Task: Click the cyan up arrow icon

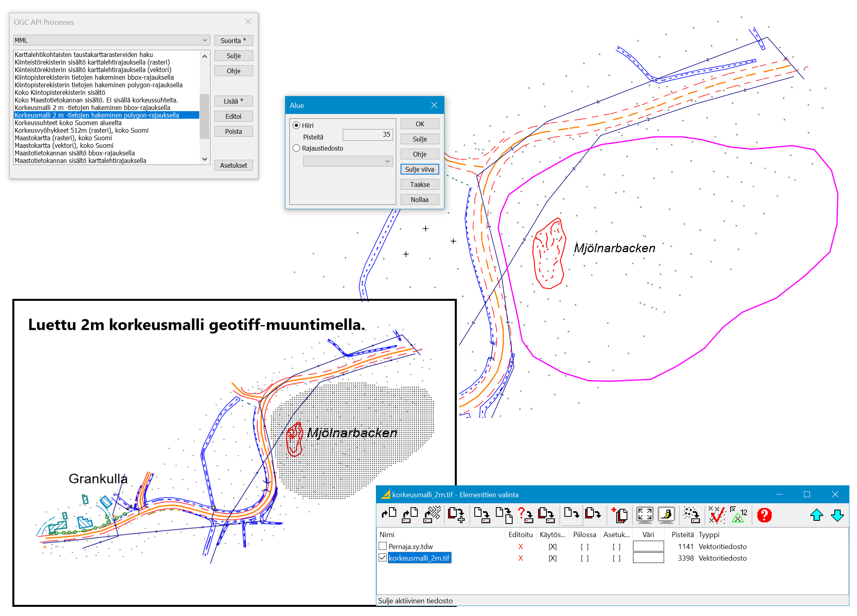Action: pyautogui.click(x=816, y=515)
